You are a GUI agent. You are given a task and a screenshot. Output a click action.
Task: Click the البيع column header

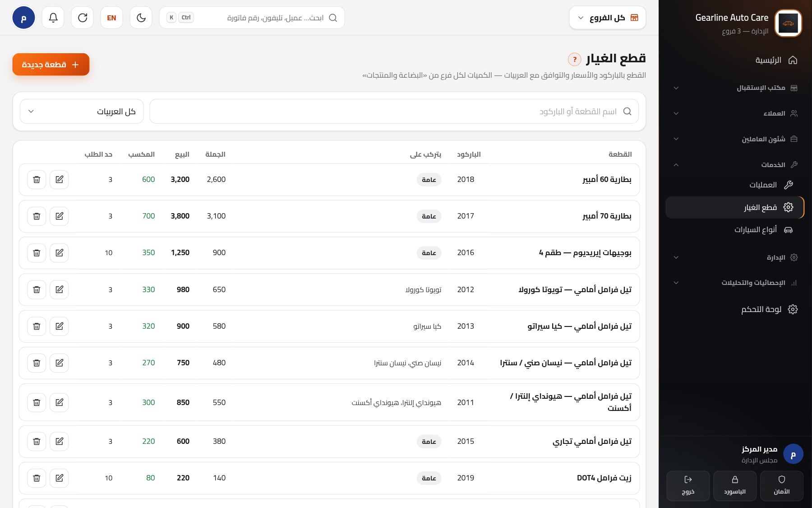pyautogui.click(x=182, y=154)
